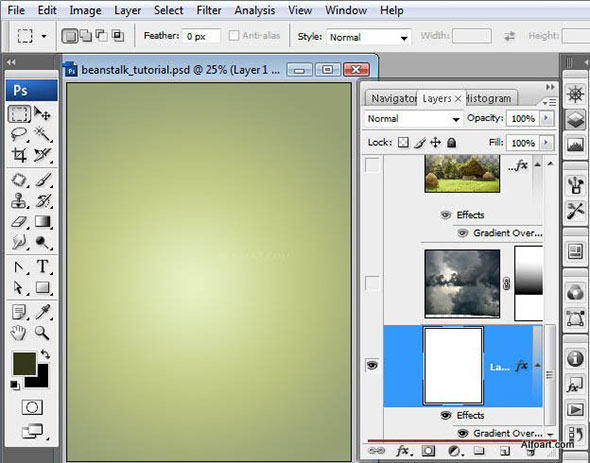Toggle Gradient Overlay effect visibility on bottom layer
This screenshot has height=463, width=590.
462,433
